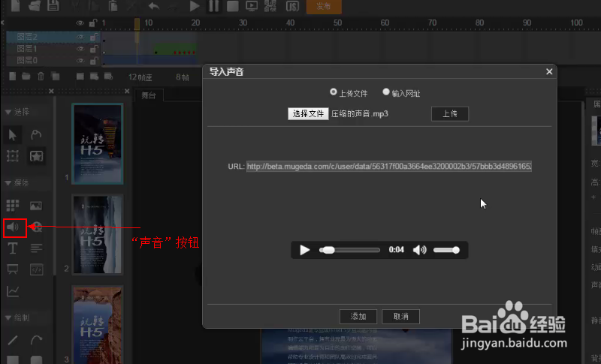Show the QR code share icon
601x364 pixels.
(x=270, y=6)
